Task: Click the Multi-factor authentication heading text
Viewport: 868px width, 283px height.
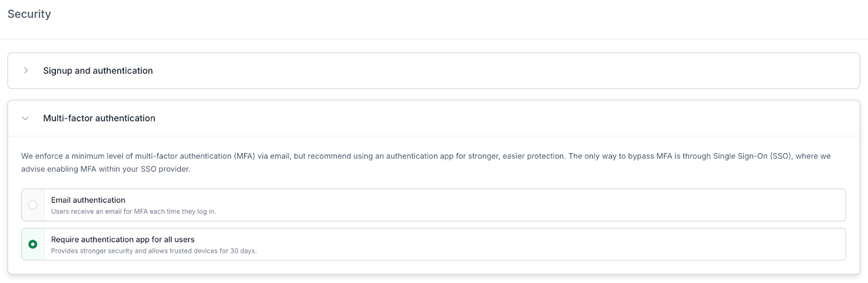Action: click(x=99, y=118)
